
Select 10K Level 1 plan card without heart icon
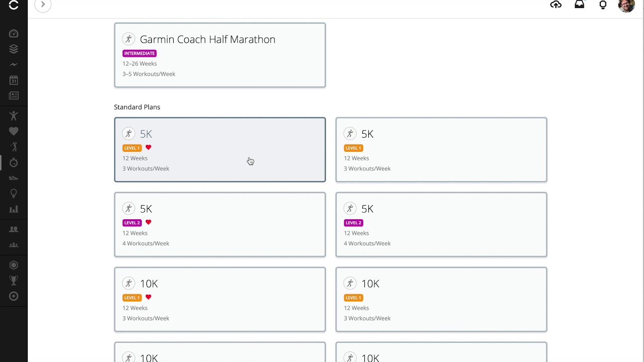tap(441, 300)
